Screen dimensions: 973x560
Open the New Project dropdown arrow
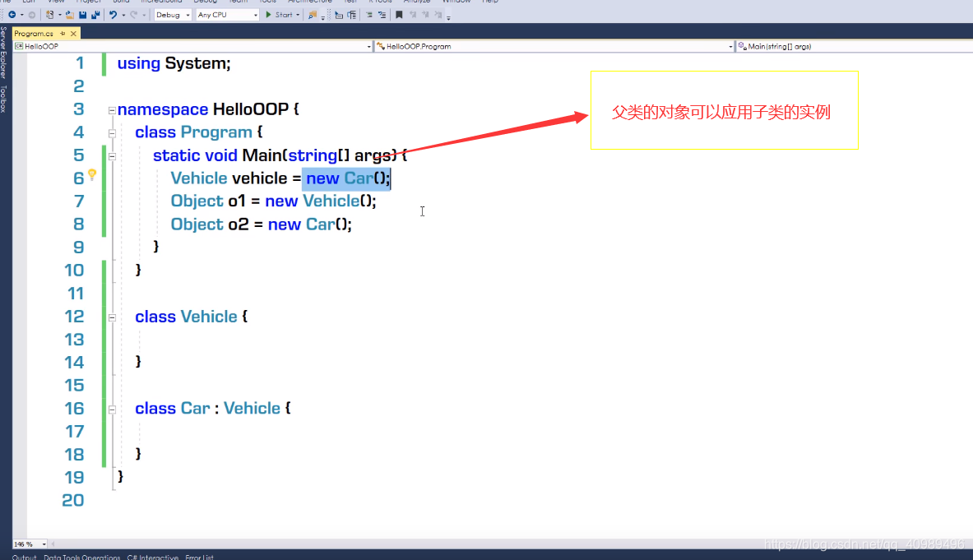point(59,15)
